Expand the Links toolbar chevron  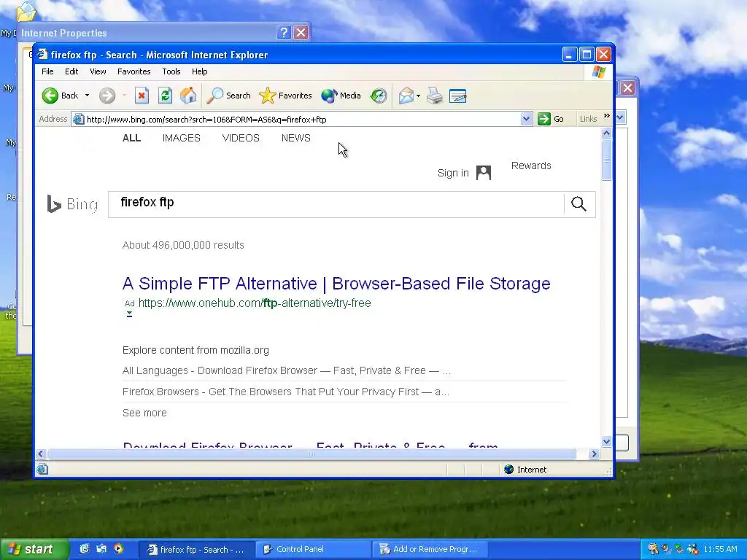click(606, 116)
